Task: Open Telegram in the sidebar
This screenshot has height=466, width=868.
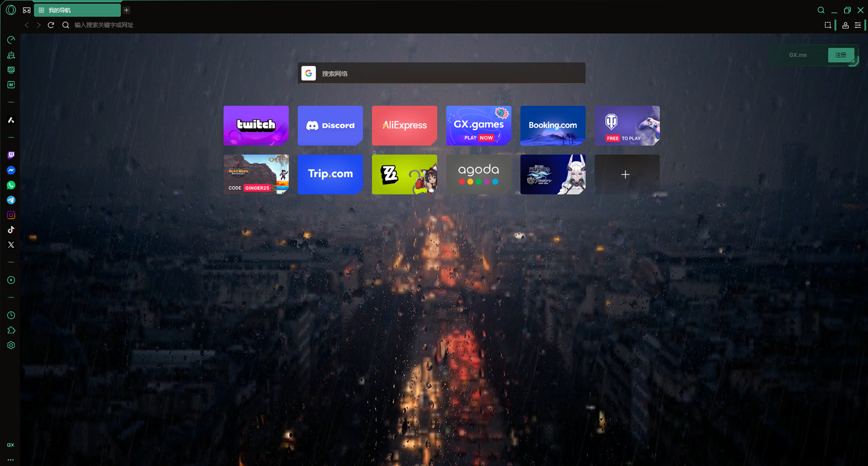Action: (x=11, y=200)
